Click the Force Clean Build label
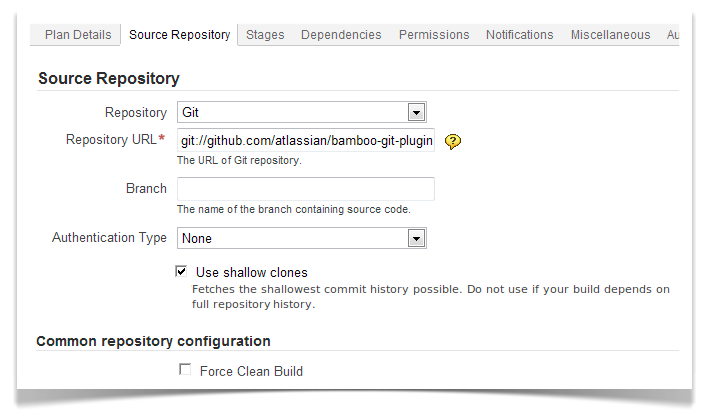 point(251,371)
